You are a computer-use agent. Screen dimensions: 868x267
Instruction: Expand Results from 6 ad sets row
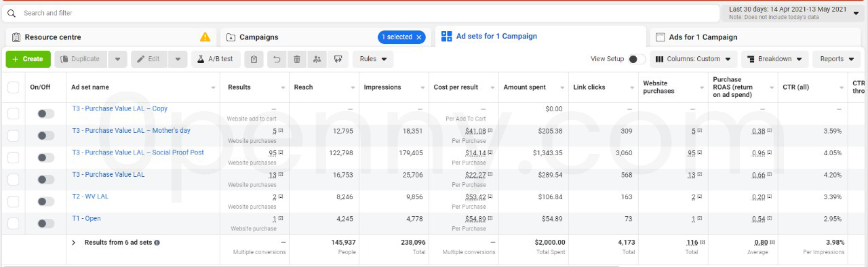(x=74, y=242)
